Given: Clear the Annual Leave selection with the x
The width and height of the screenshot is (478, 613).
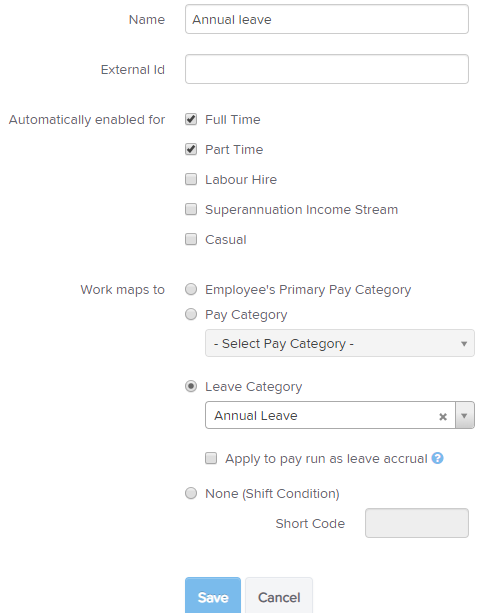Looking at the screenshot, I should pyautogui.click(x=443, y=417).
